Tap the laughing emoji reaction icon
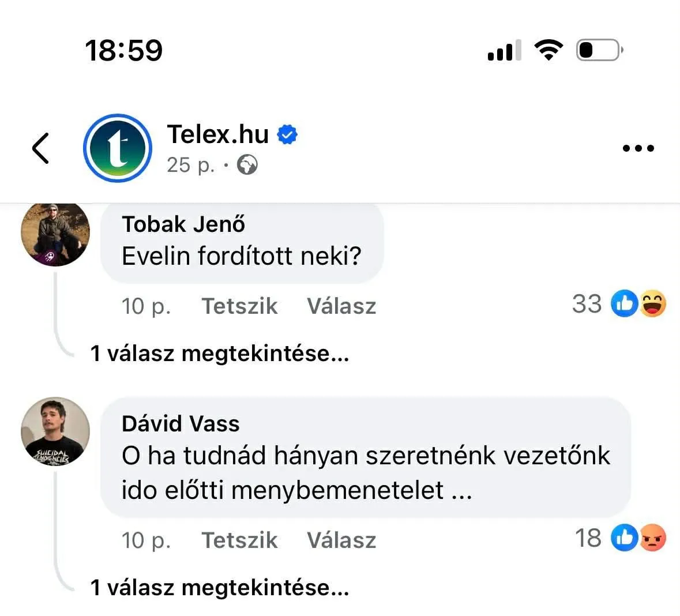Screen dimensions: 680x616 [653, 303]
